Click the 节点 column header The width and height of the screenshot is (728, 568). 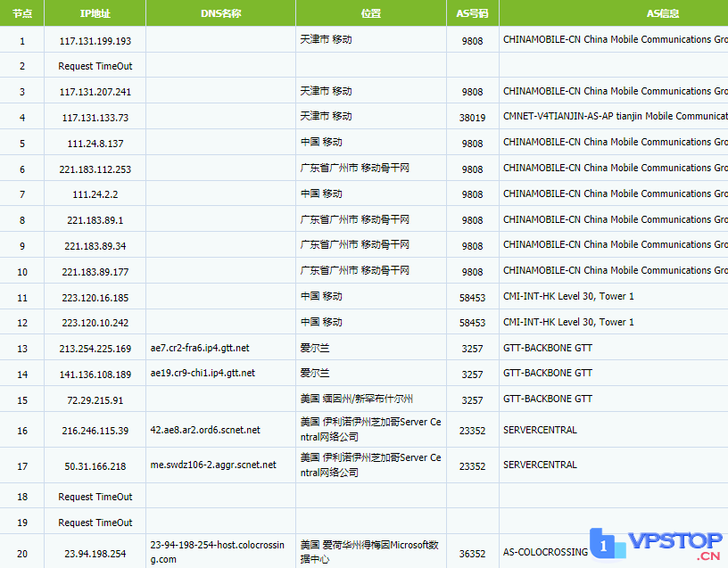coord(21,13)
